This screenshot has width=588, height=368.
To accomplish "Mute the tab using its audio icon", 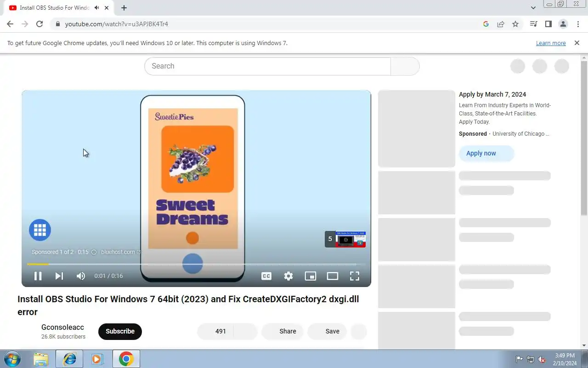I will point(96,8).
